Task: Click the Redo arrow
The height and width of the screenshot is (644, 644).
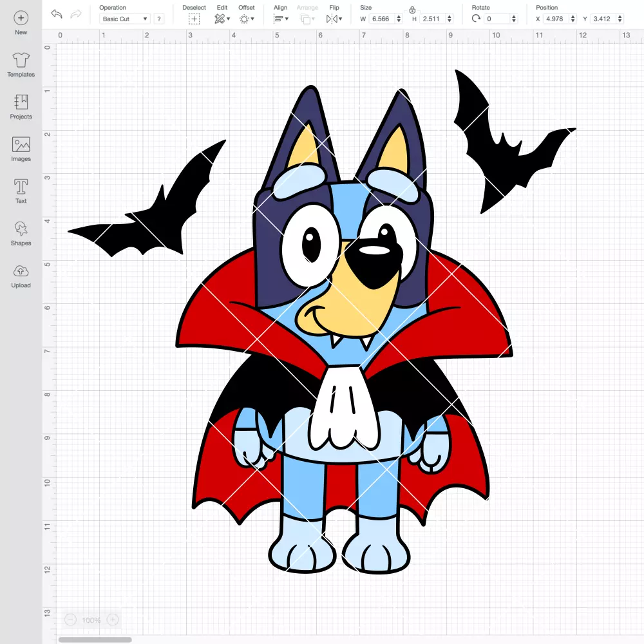Action: tap(75, 14)
